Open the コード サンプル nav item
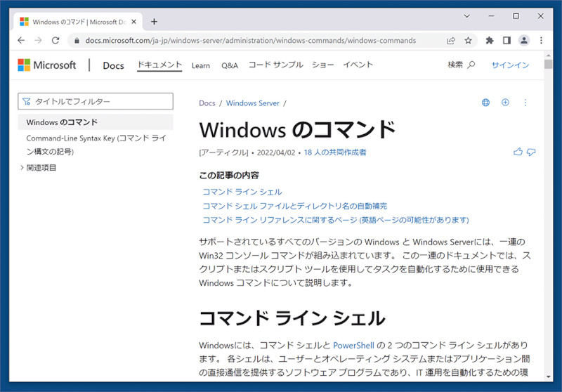Image resolution: width=562 pixels, height=392 pixels. [275, 65]
